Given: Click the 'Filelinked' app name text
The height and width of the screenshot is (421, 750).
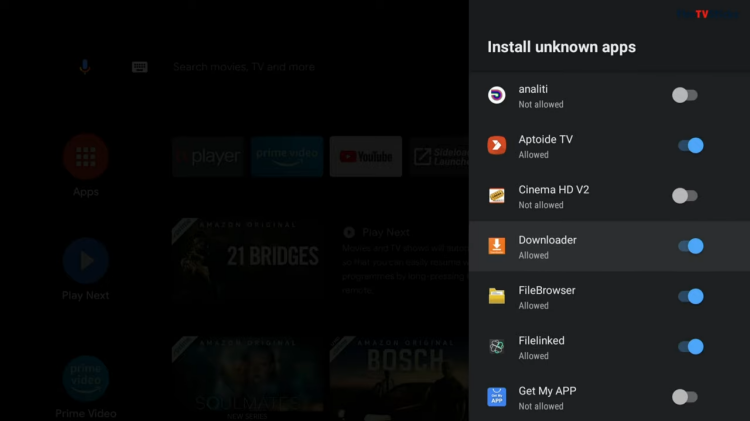Looking at the screenshot, I should click(541, 341).
